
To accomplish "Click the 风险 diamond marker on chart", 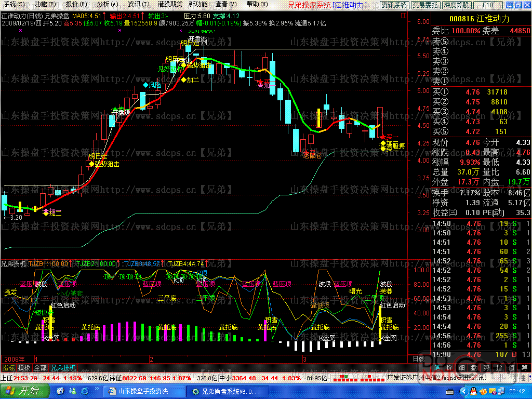I will 152,85.
